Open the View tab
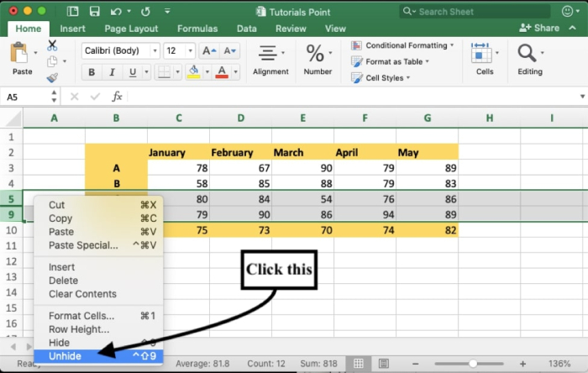 tap(335, 29)
